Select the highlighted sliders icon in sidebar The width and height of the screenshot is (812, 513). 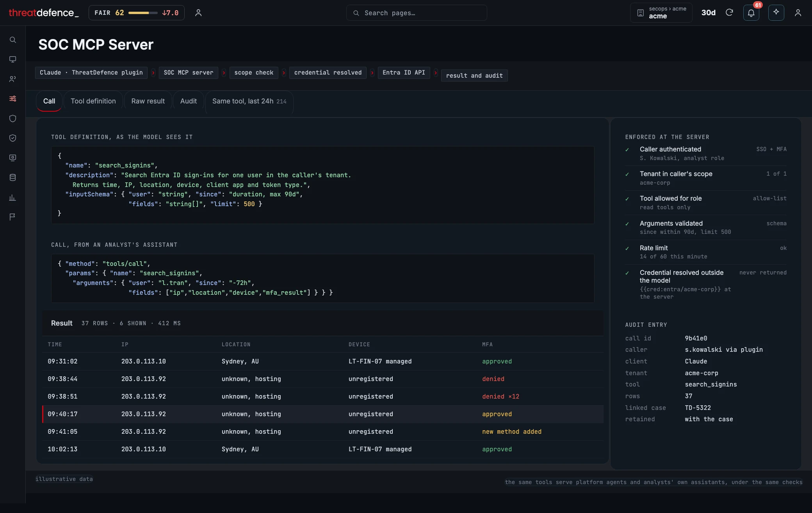(x=12, y=98)
